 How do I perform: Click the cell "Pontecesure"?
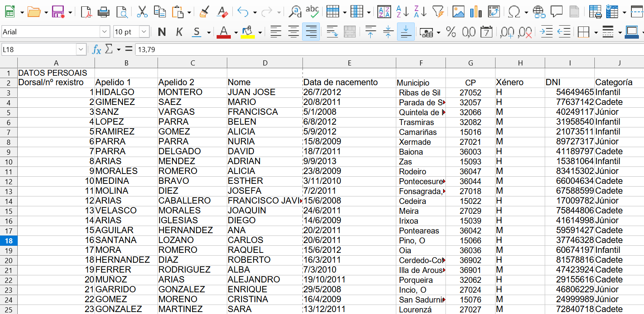click(421, 181)
